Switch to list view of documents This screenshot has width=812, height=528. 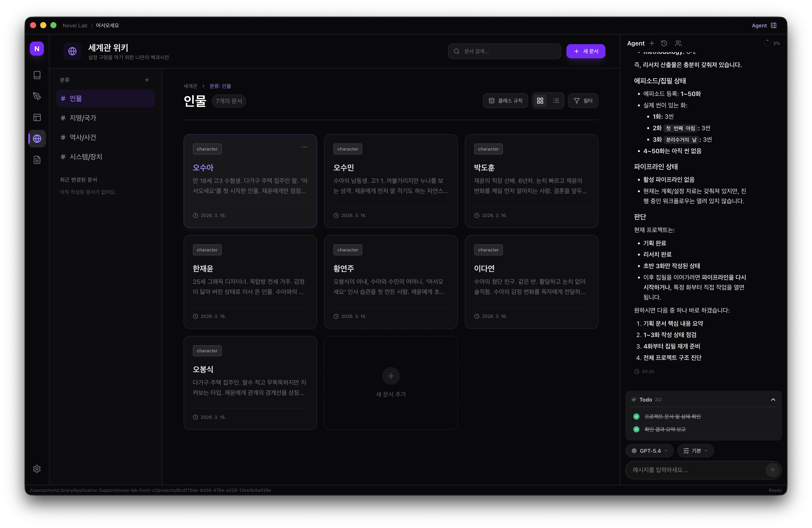[556, 100]
